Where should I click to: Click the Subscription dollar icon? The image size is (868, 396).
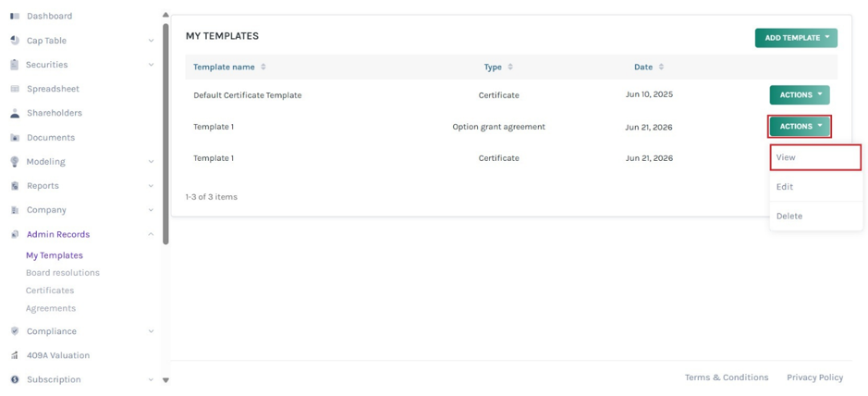tap(15, 379)
